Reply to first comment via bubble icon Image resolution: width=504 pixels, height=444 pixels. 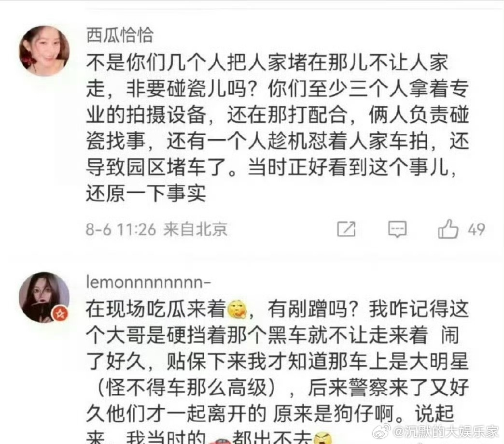point(397,229)
